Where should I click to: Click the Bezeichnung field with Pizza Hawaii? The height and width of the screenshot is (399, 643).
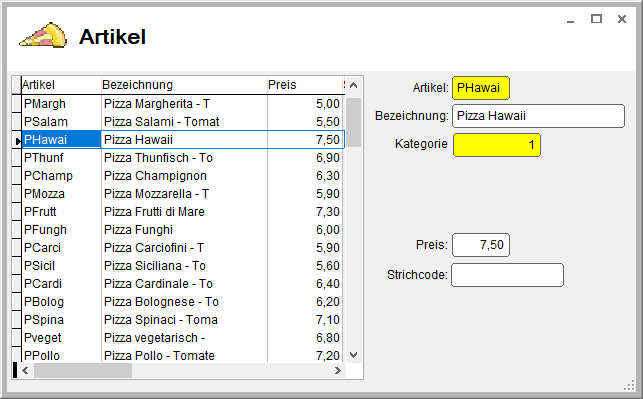click(x=538, y=116)
